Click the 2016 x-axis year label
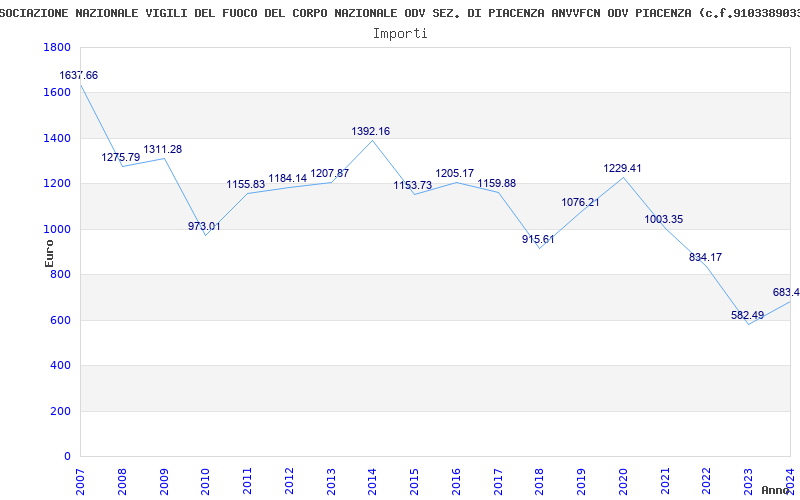 456,482
